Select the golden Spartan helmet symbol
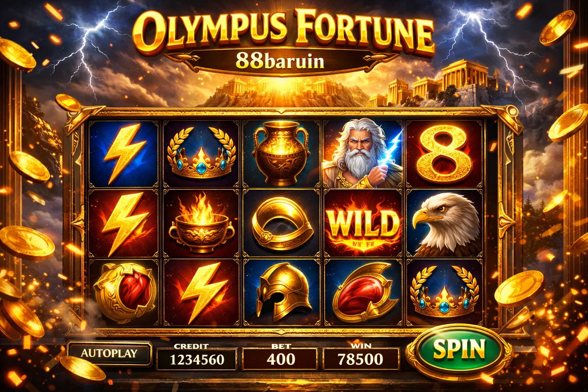 point(282,292)
